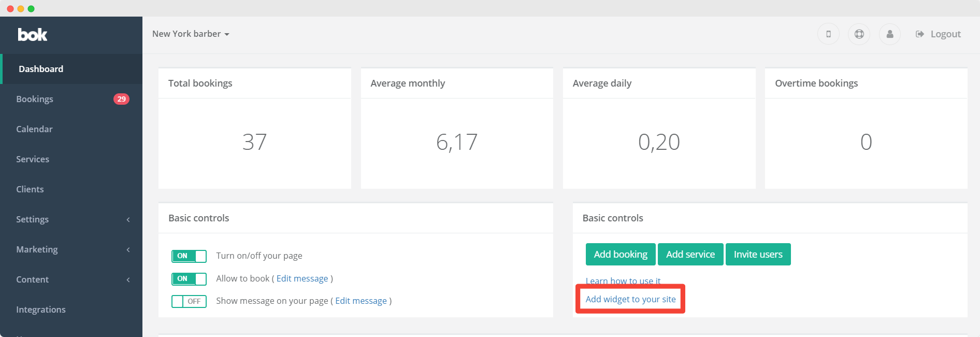
Task: Click the bok logo
Action: click(x=33, y=35)
